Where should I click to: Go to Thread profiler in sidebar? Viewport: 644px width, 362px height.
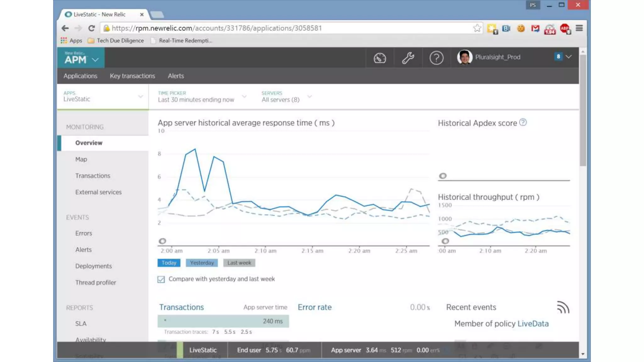96,282
